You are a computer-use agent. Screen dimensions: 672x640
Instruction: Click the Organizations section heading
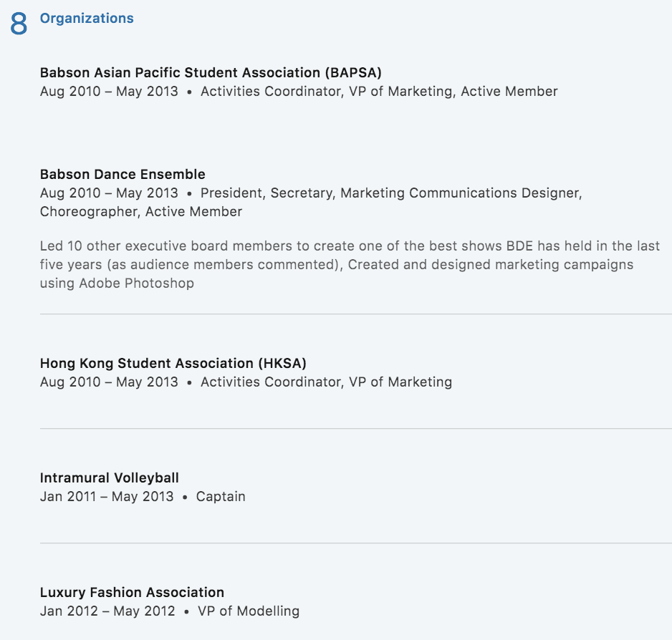coord(87,19)
